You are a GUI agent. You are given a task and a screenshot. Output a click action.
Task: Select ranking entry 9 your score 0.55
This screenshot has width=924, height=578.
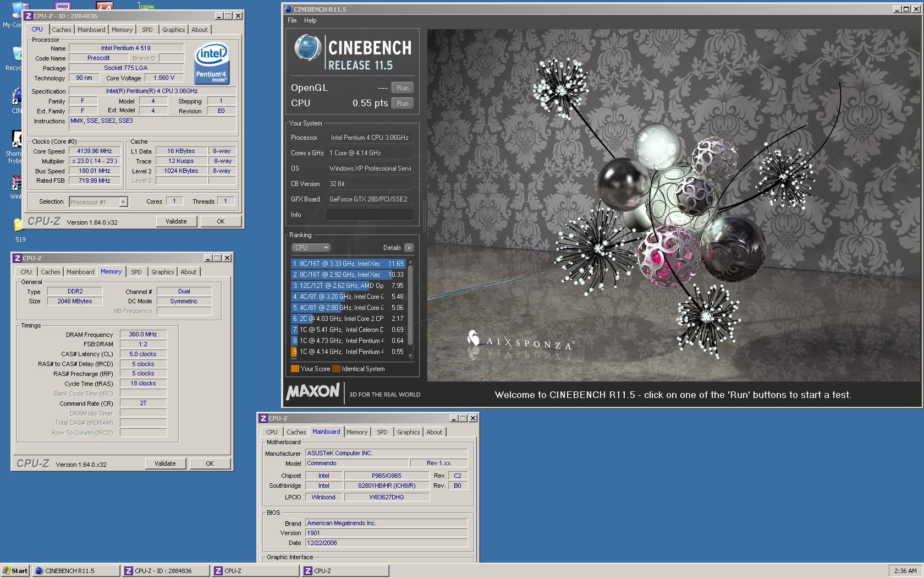(x=349, y=352)
